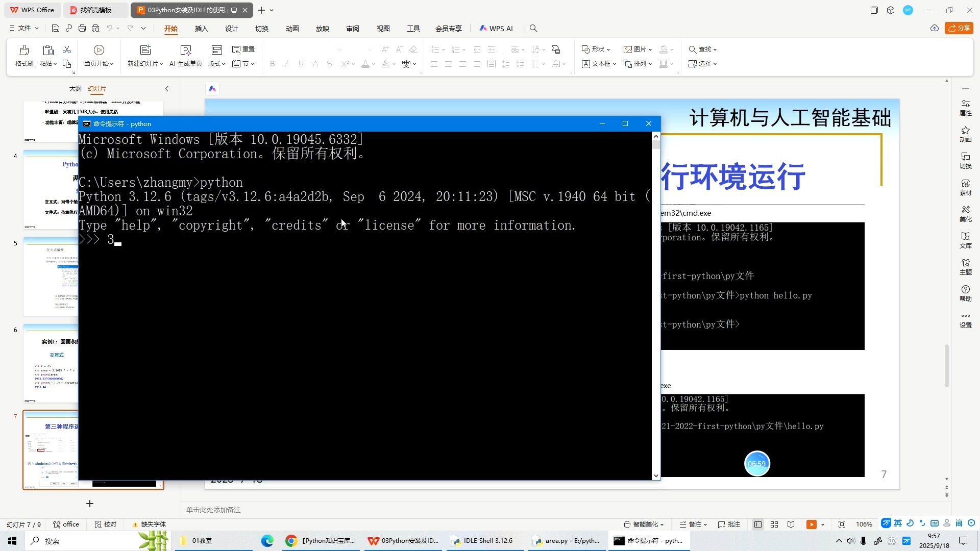Open the Animation (动画) sidebar panel
The width and height of the screenshot is (980, 551).
pos(966,134)
